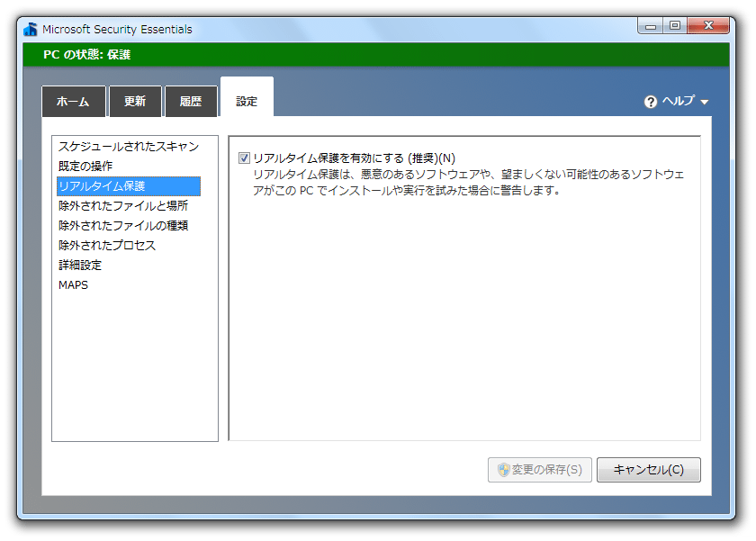Uncheck リアルタイム保護を有効にする checkbox

tap(244, 158)
